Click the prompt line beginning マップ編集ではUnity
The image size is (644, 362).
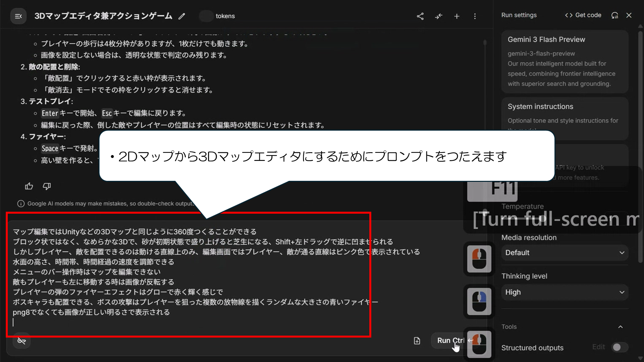tap(135, 232)
